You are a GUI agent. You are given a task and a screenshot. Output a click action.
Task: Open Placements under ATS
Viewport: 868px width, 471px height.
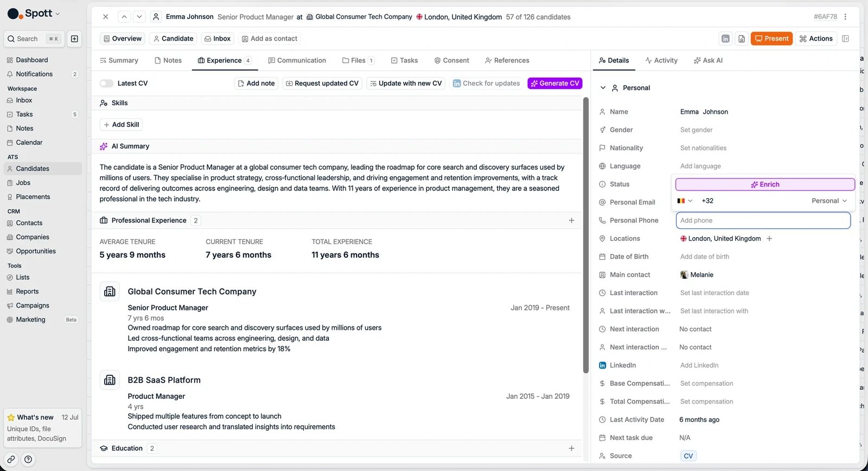point(43,197)
